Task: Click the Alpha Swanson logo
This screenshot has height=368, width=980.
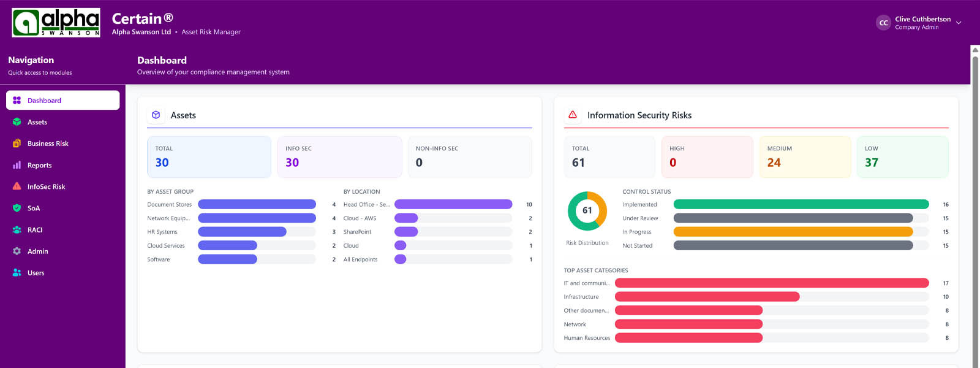Action: point(56,23)
